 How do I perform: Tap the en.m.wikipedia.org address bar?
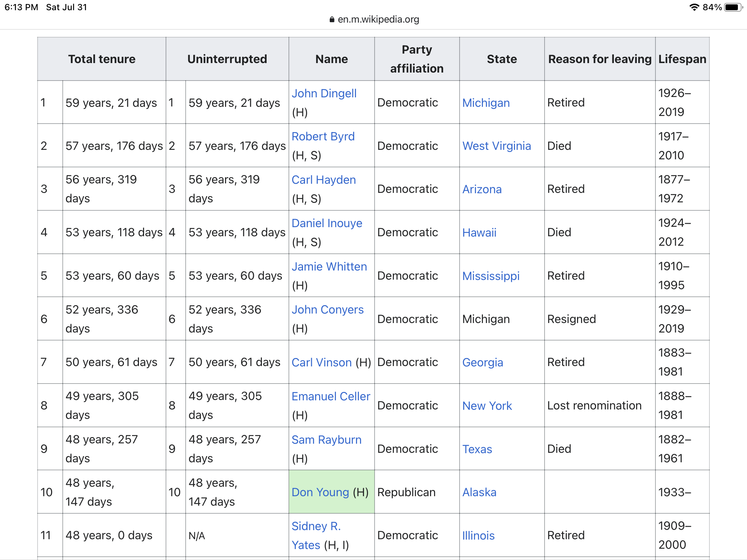[374, 19]
